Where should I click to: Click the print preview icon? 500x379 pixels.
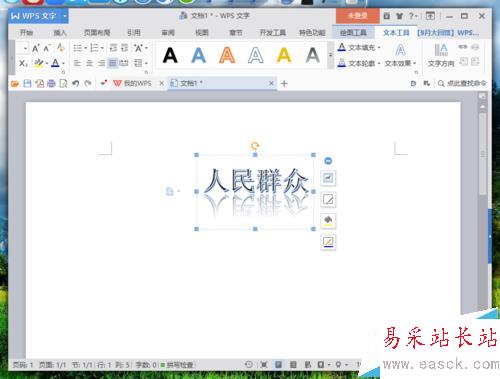coord(63,83)
